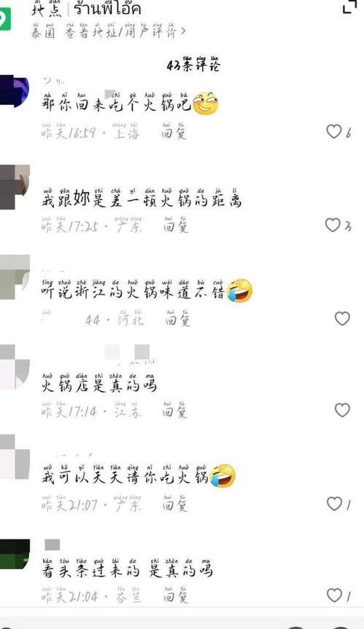Open avatar next to 差一顿火锅 comment
Screen dimensions: 364x629
click(x=15, y=187)
